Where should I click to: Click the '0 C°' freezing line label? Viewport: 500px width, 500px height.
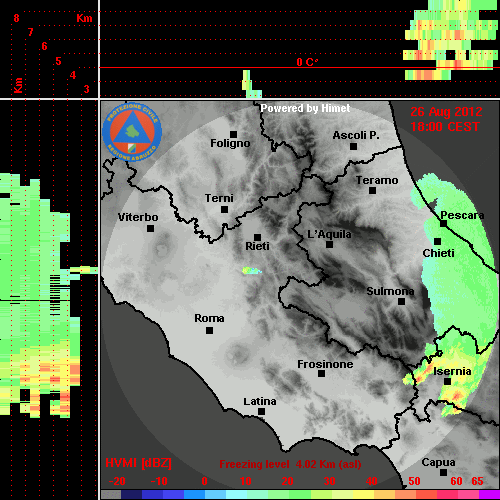[307, 62]
